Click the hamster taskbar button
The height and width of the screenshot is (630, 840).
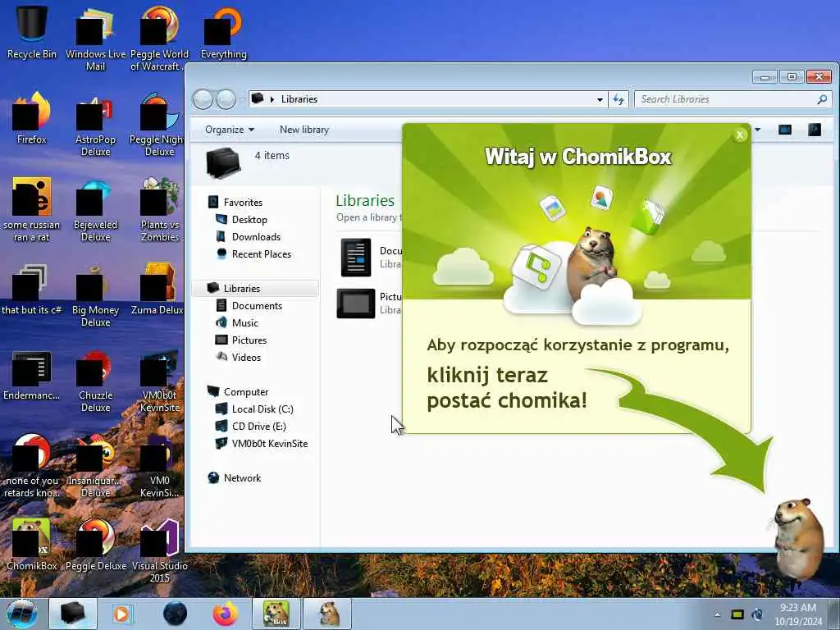(x=328, y=614)
